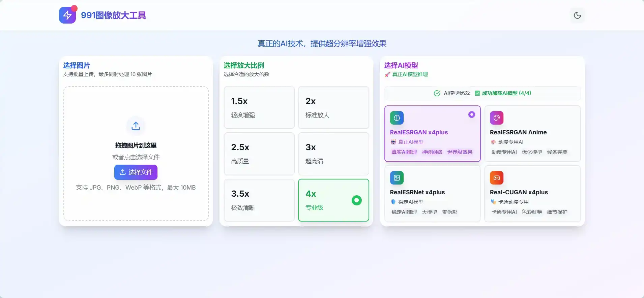
Task: Click the 零伪影 tag
Action: coord(450,212)
